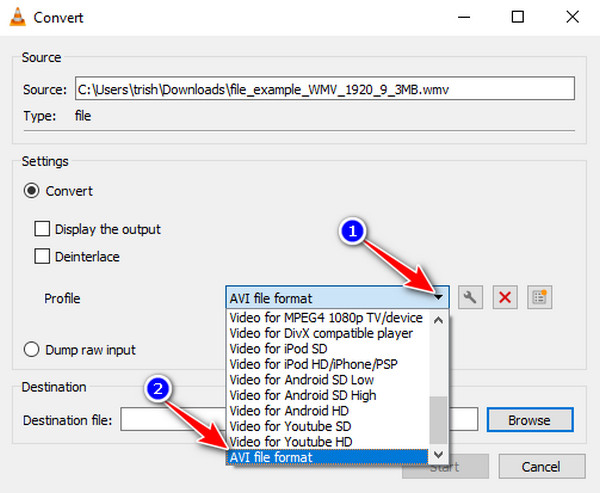Click inside the Source path field
This screenshot has width=600, height=493.
click(x=325, y=88)
